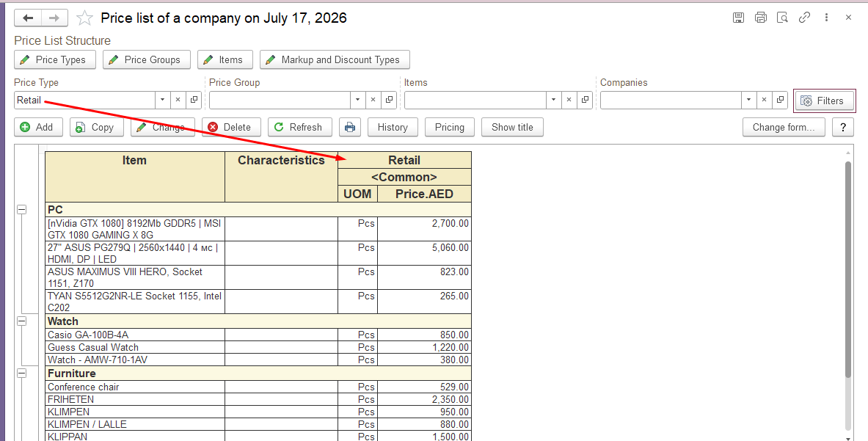
Task: Open the Pricing button
Action: click(450, 127)
